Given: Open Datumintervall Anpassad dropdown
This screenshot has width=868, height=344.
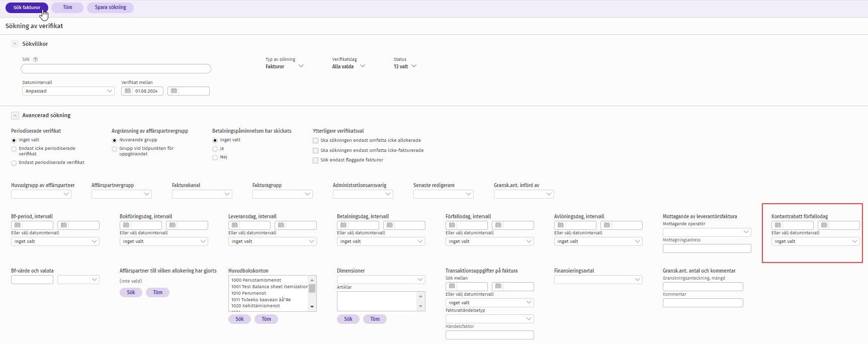Looking at the screenshot, I should tap(68, 91).
